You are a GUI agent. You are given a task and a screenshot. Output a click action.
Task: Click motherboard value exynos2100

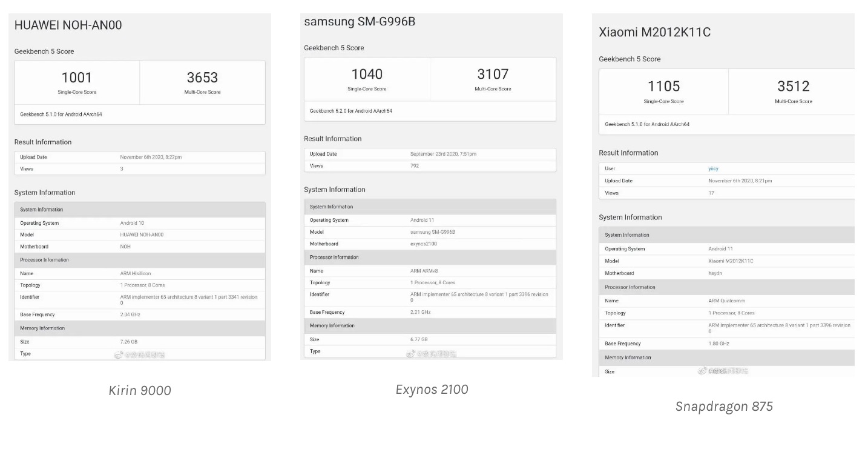[424, 244]
